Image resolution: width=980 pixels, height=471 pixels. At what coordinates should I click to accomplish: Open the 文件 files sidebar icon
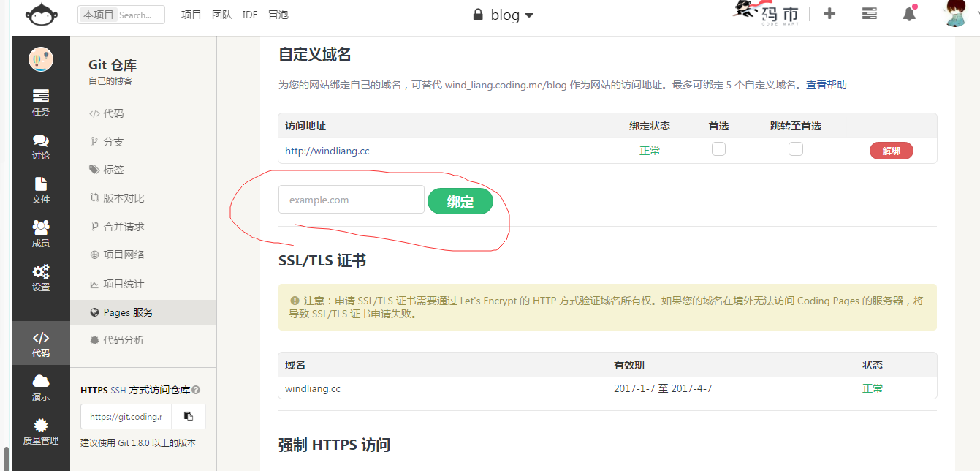pyautogui.click(x=41, y=189)
